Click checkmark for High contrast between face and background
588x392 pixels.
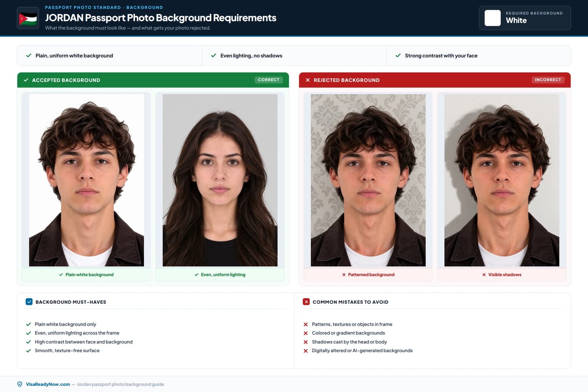(28, 342)
